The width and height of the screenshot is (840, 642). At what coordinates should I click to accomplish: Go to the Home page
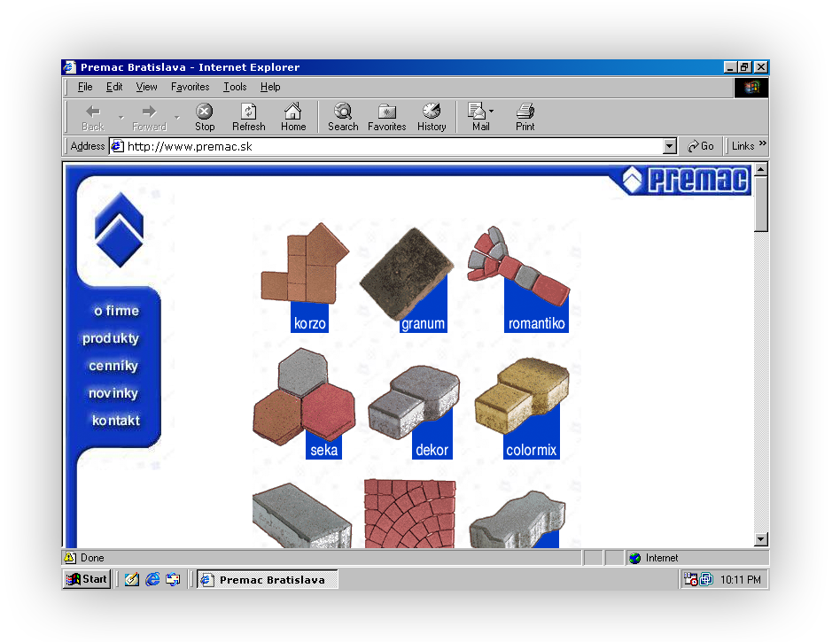[x=293, y=117]
